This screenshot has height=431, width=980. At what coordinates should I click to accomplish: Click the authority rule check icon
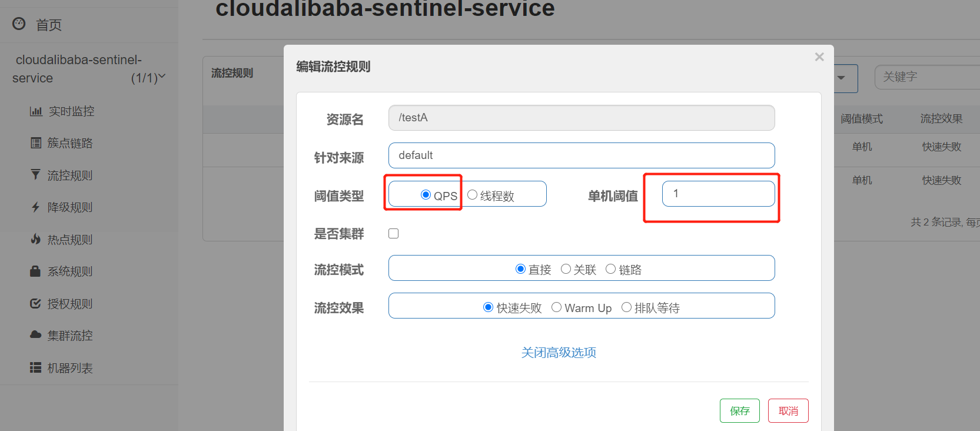(x=36, y=304)
